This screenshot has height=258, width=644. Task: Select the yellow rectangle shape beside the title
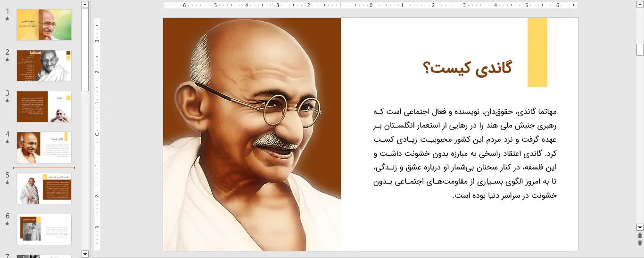537,52
